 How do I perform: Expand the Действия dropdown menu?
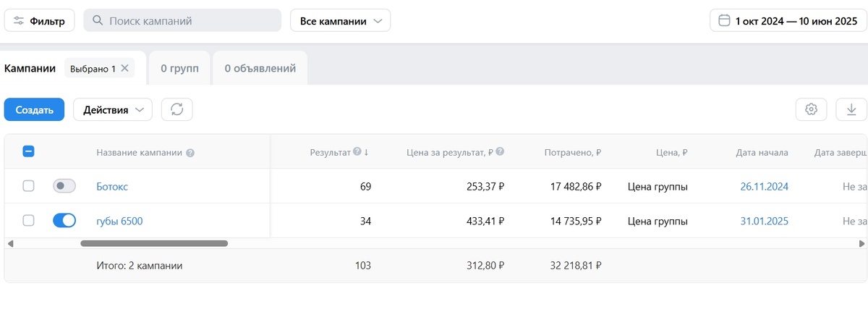click(113, 110)
